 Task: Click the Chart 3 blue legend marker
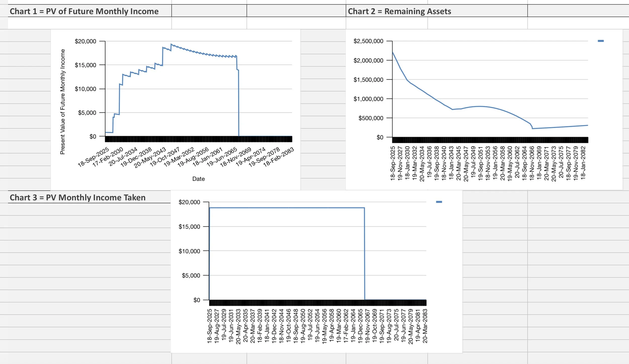(439, 202)
